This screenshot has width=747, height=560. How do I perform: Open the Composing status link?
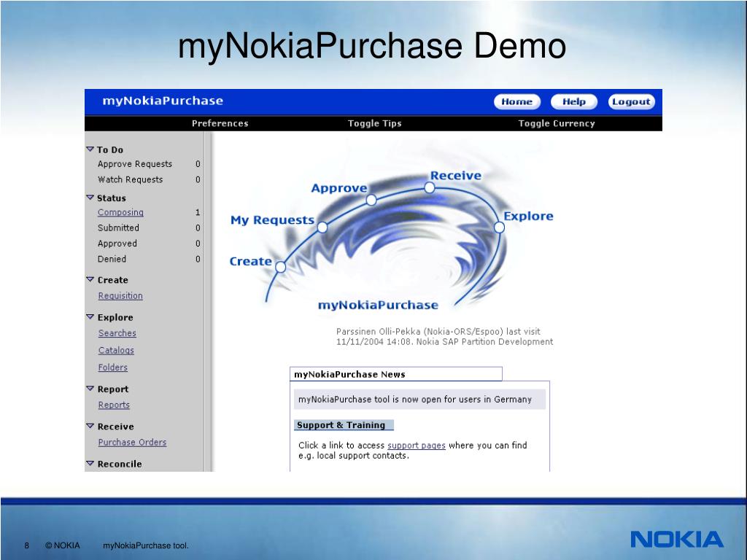point(120,212)
